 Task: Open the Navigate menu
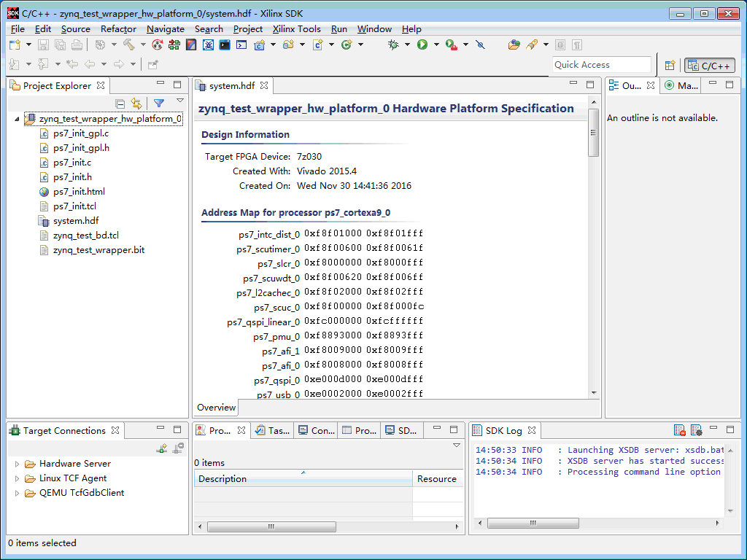166,29
